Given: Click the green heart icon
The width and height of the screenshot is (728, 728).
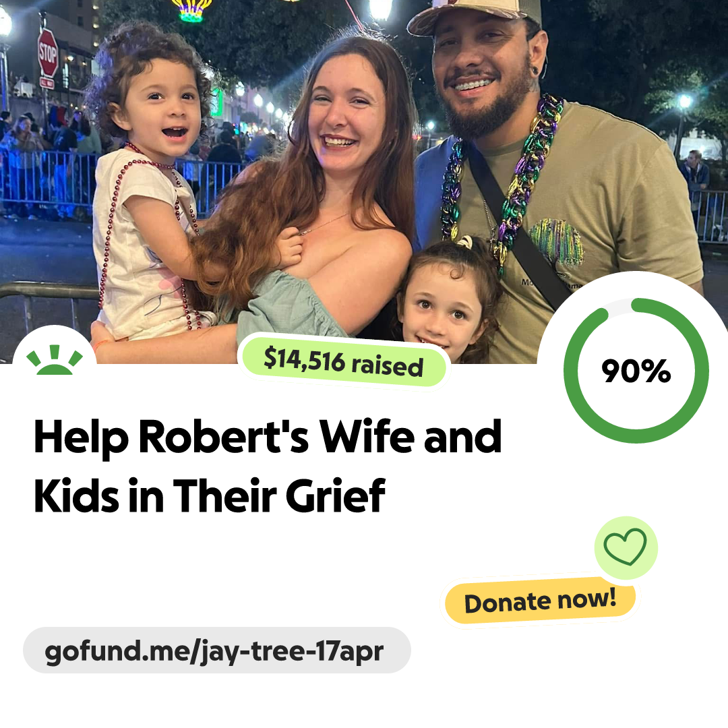Looking at the screenshot, I should (626, 547).
